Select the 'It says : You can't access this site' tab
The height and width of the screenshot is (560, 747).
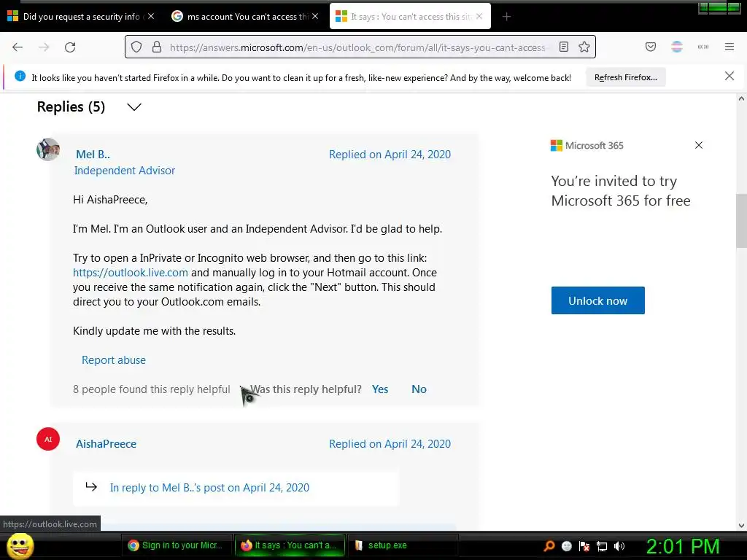pos(410,17)
